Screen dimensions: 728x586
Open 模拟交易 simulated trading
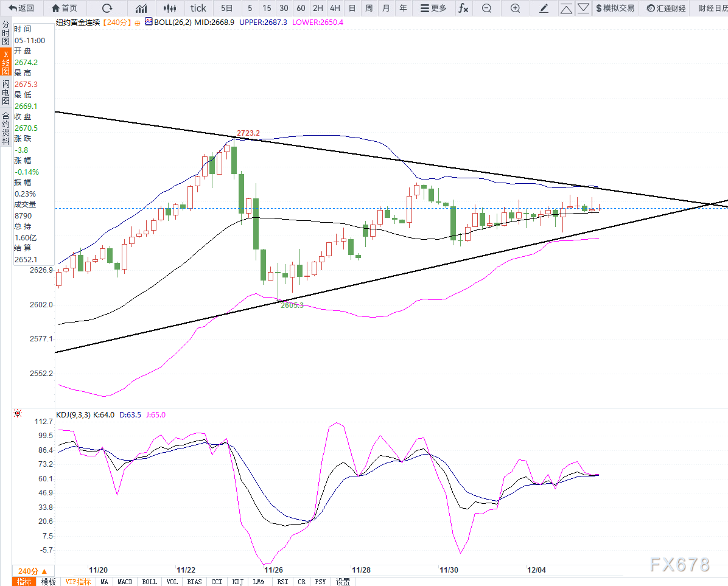point(615,8)
